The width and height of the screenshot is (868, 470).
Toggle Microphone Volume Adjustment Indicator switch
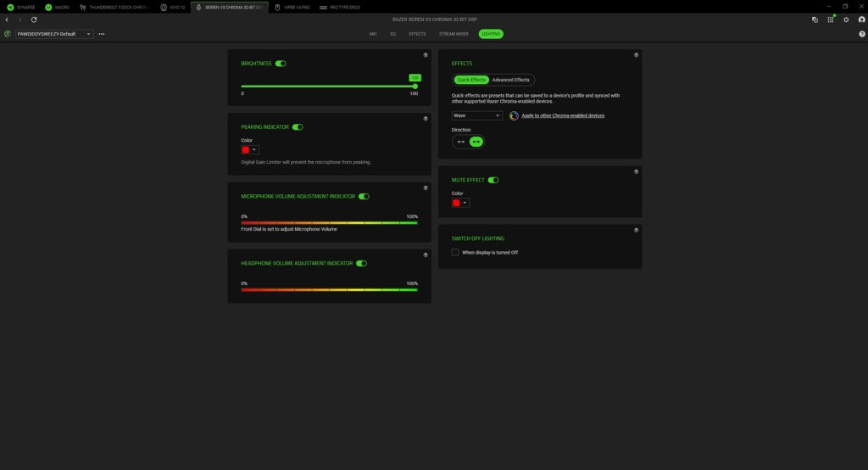pos(364,196)
